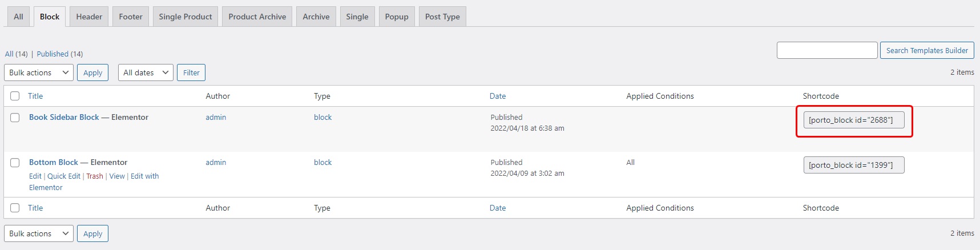Move Bottom Block to Trash

click(95, 176)
